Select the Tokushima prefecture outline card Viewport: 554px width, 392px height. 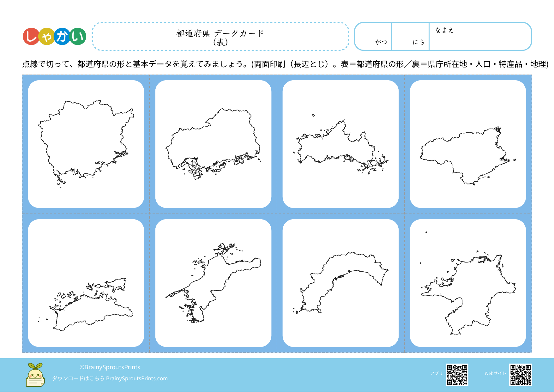pyautogui.click(x=468, y=144)
